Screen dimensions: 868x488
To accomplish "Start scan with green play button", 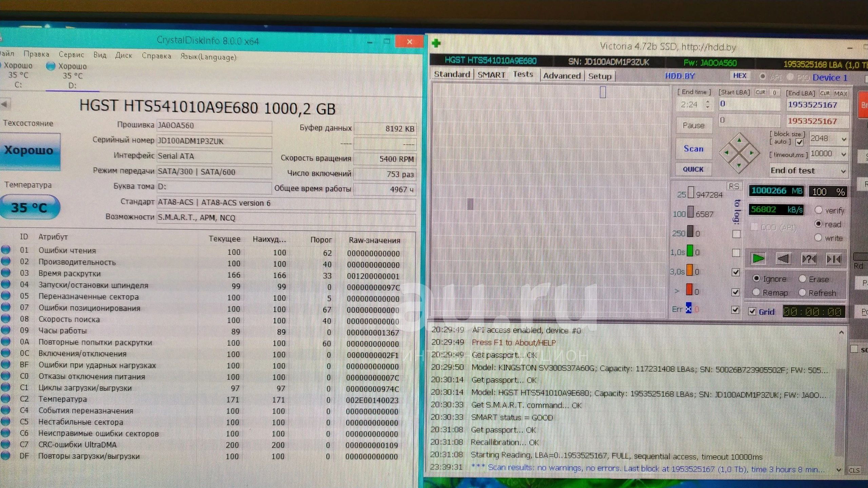I will (x=758, y=259).
